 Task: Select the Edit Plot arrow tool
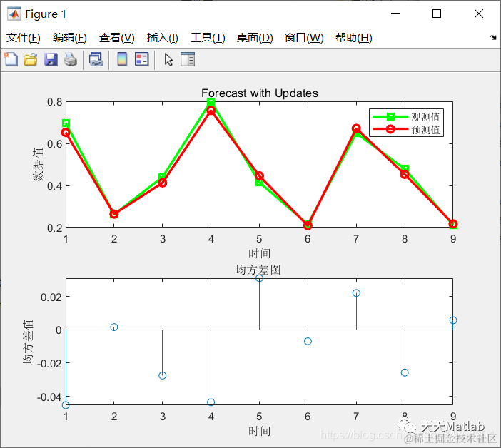tap(168, 60)
